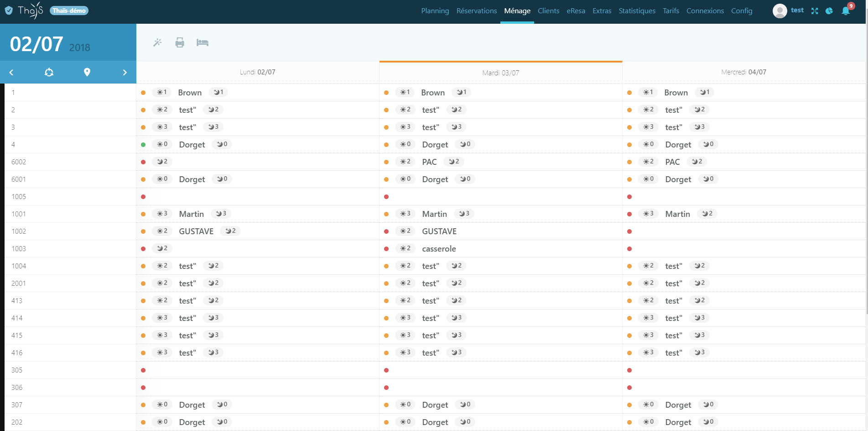Viewport: 868px width, 431px height.
Task: Select the Mardi 03/07 column header
Action: point(501,73)
